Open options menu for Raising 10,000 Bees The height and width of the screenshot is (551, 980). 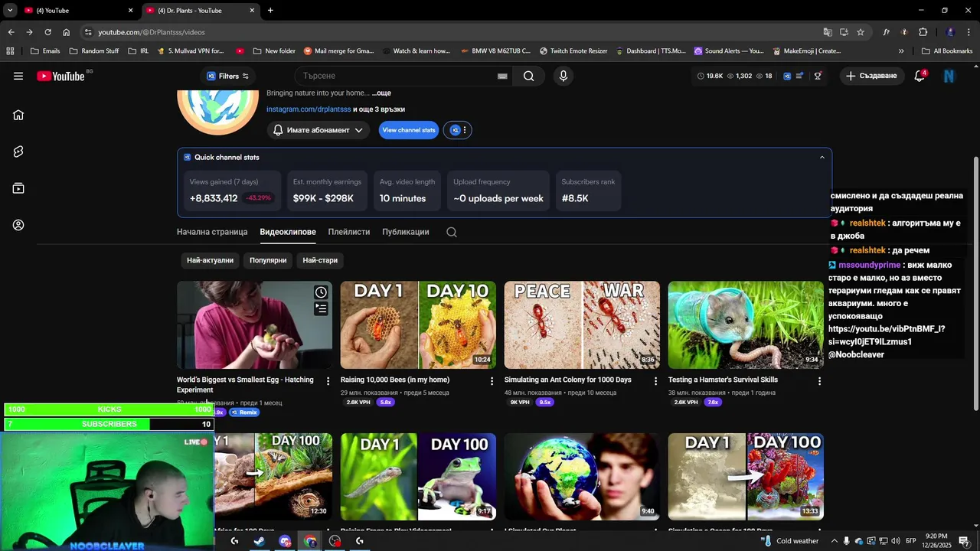point(492,380)
